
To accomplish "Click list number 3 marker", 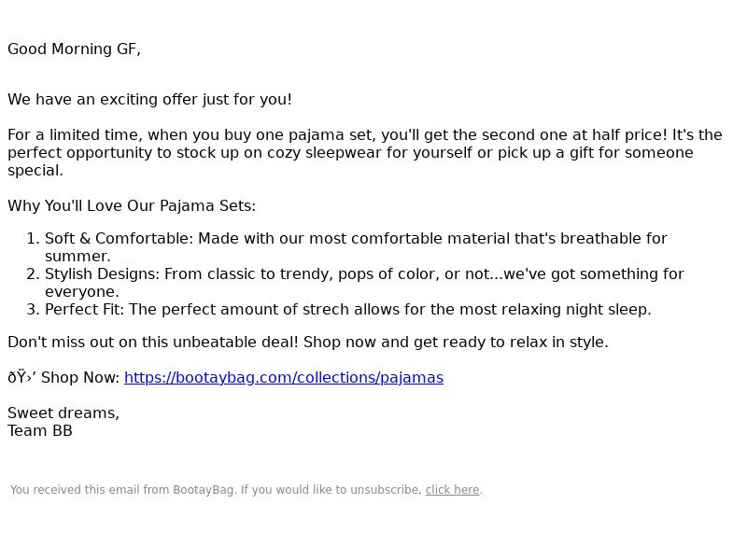I will click(33, 310).
